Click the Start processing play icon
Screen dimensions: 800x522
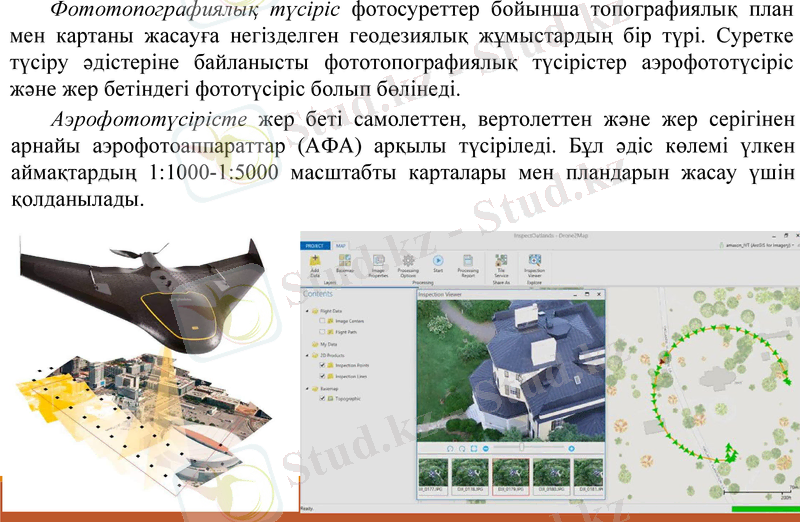coord(438,260)
